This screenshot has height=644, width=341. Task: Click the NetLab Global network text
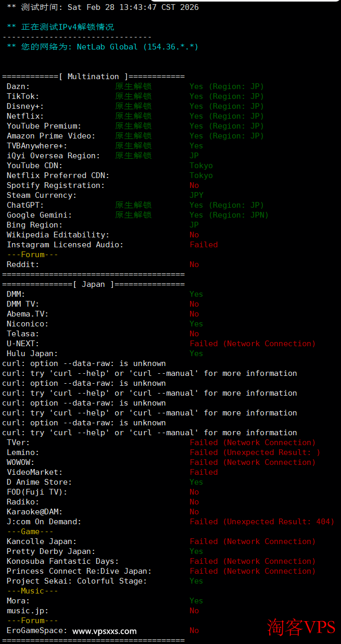(137, 47)
